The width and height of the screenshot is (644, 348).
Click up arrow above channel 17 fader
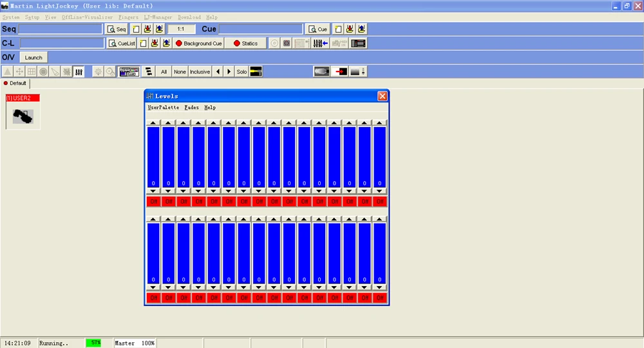coord(153,219)
